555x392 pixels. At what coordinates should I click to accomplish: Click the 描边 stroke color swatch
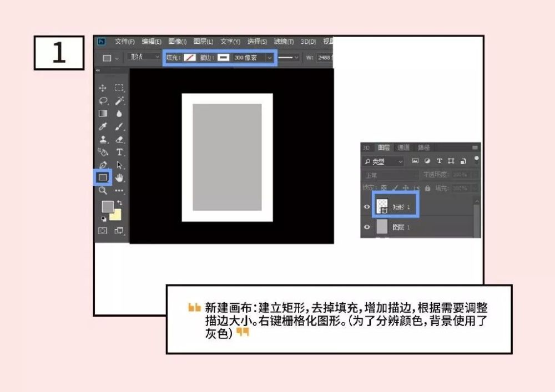[223, 58]
